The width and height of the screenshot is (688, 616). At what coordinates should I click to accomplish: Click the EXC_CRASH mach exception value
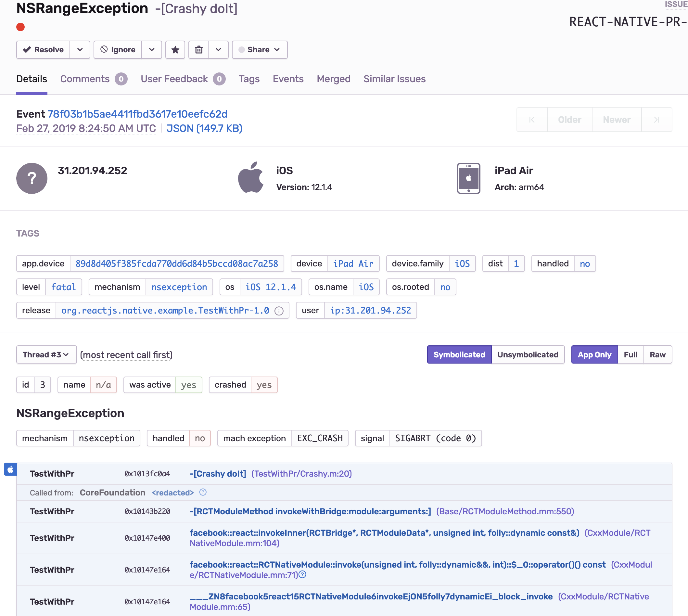[x=320, y=438]
